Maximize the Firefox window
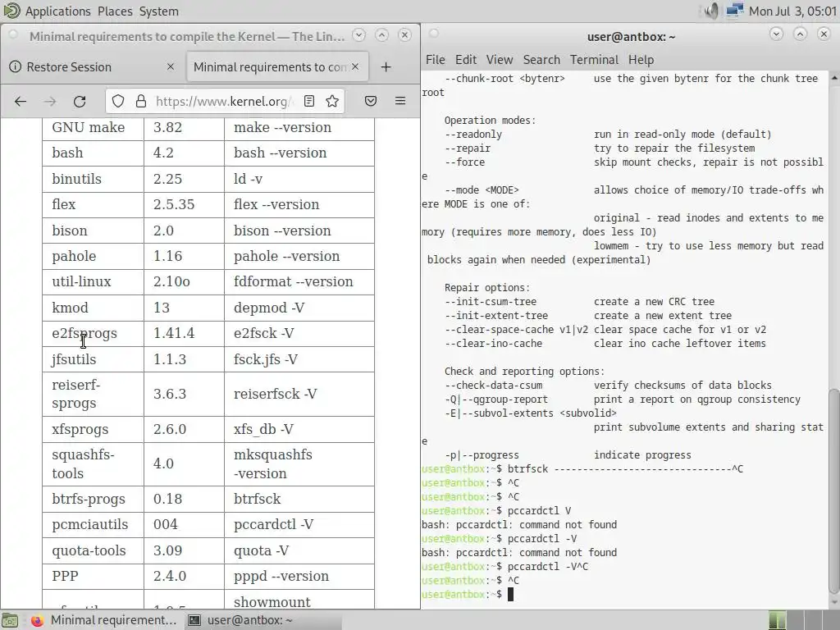Screen dimensions: 840x630 (x=381, y=35)
